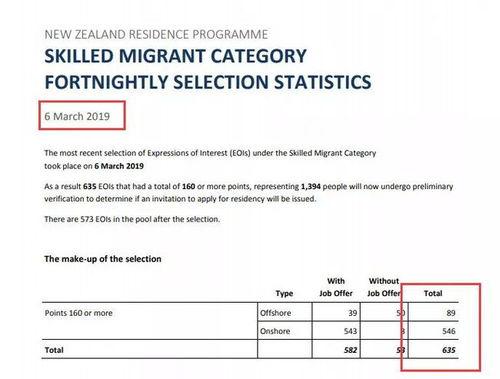Click the bold 160 points figure

[188, 186]
